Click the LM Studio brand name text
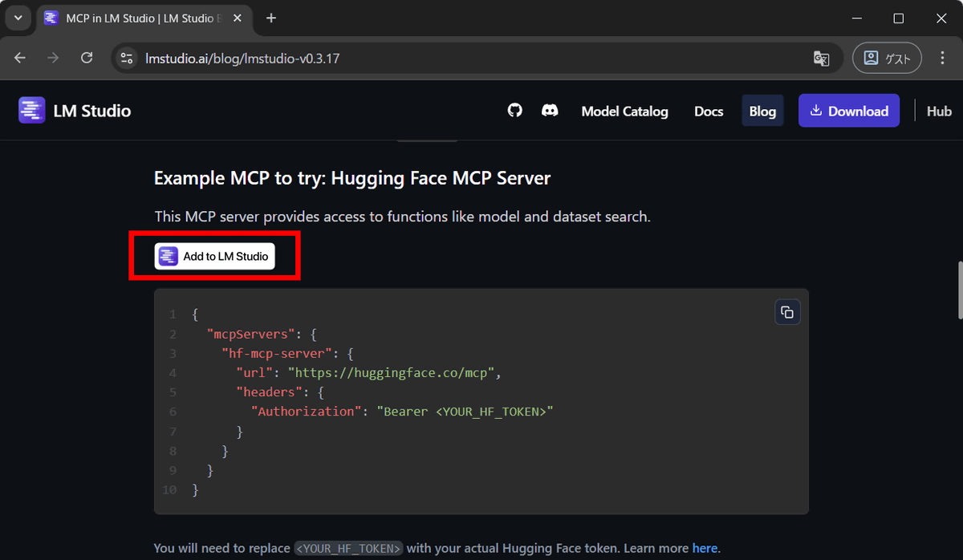The image size is (963, 560). [x=92, y=111]
